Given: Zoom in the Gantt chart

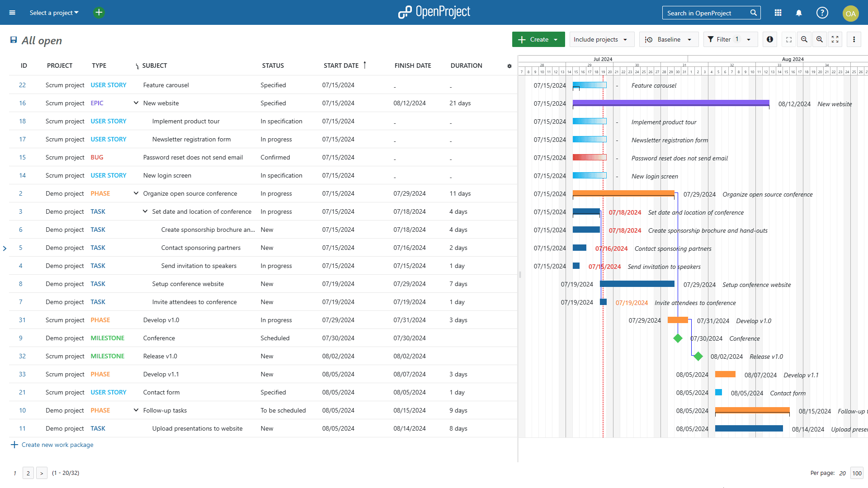Looking at the screenshot, I should [820, 39].
